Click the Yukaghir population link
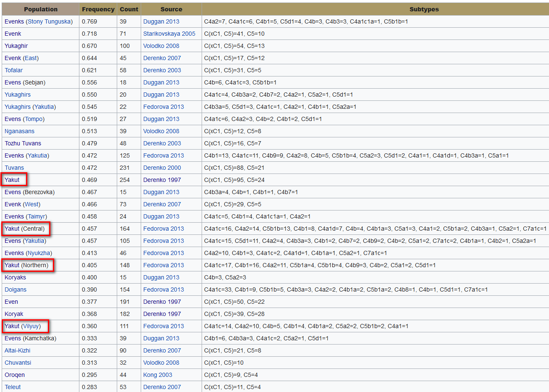This screenshot has height=392, width=549. coord(16,46)
